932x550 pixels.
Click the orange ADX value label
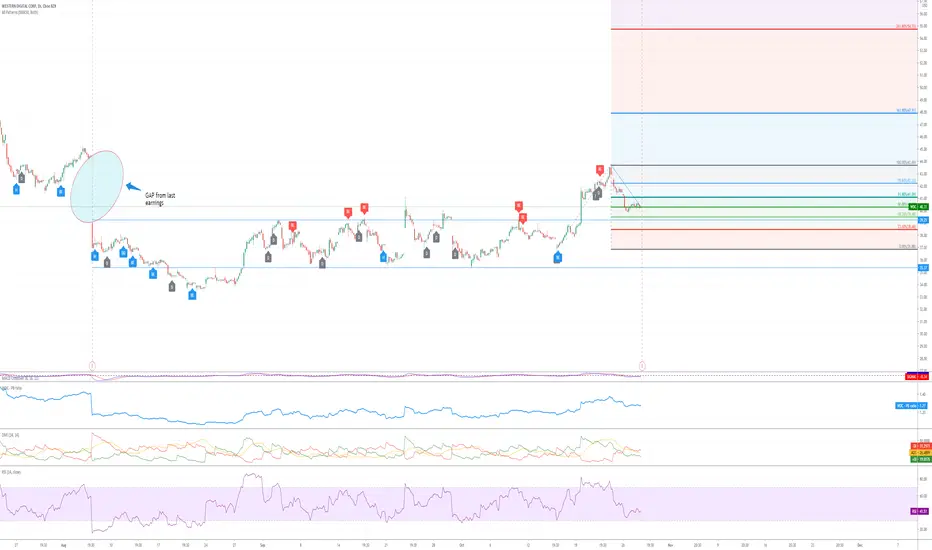coord(920,452)
